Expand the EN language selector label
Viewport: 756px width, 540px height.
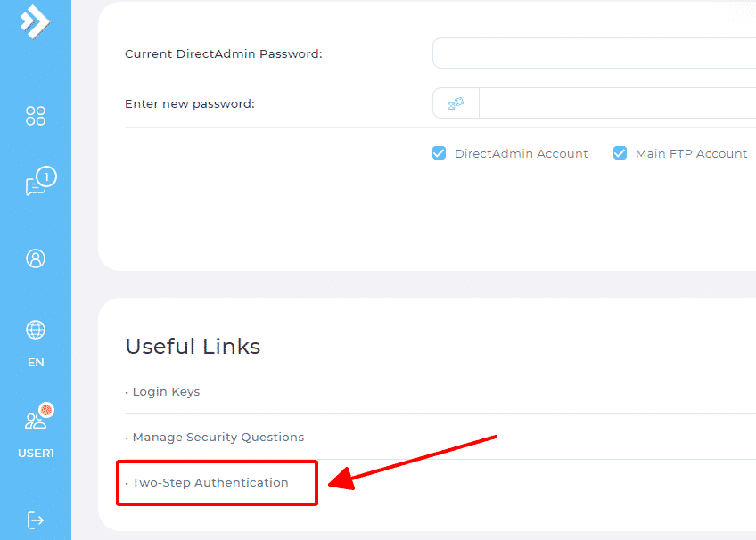[36, 363]
